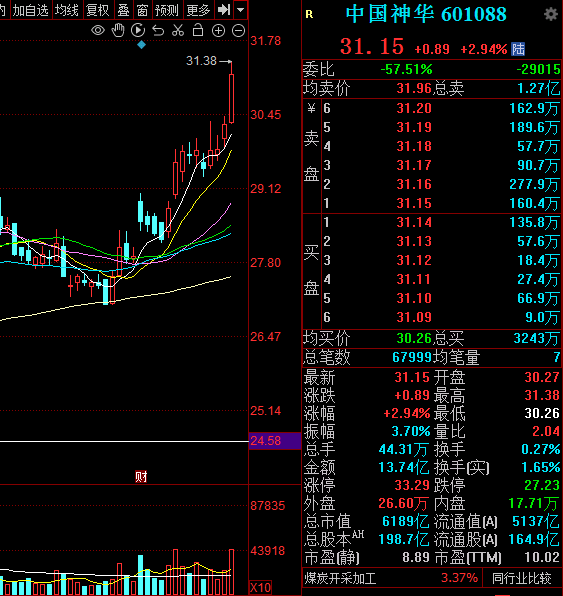Click the minus zoom-out circle icon
This screenshot has width=563, height=596.
point(239,31)
